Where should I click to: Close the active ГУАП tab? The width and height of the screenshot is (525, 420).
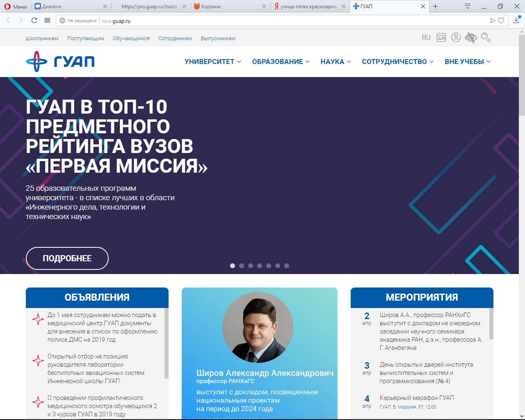click(423, 7)
